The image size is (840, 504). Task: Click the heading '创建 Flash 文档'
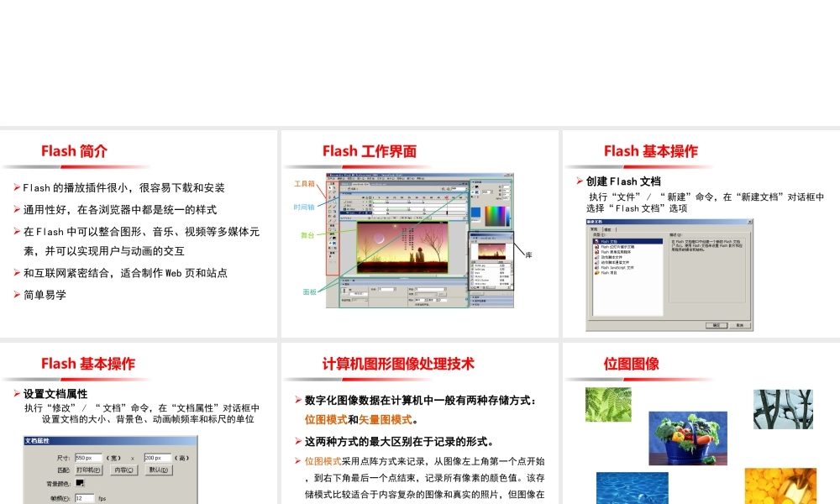[x=623, y=181]
